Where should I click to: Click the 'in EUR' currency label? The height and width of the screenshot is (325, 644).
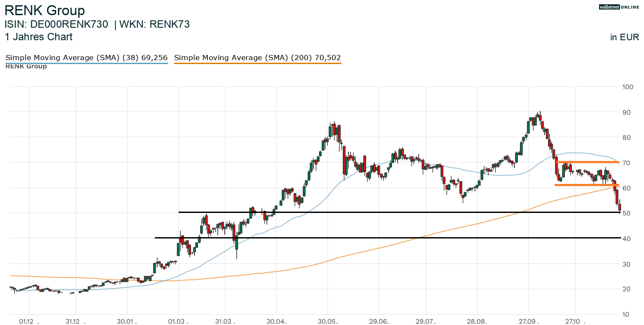click(x=625, y=37)
